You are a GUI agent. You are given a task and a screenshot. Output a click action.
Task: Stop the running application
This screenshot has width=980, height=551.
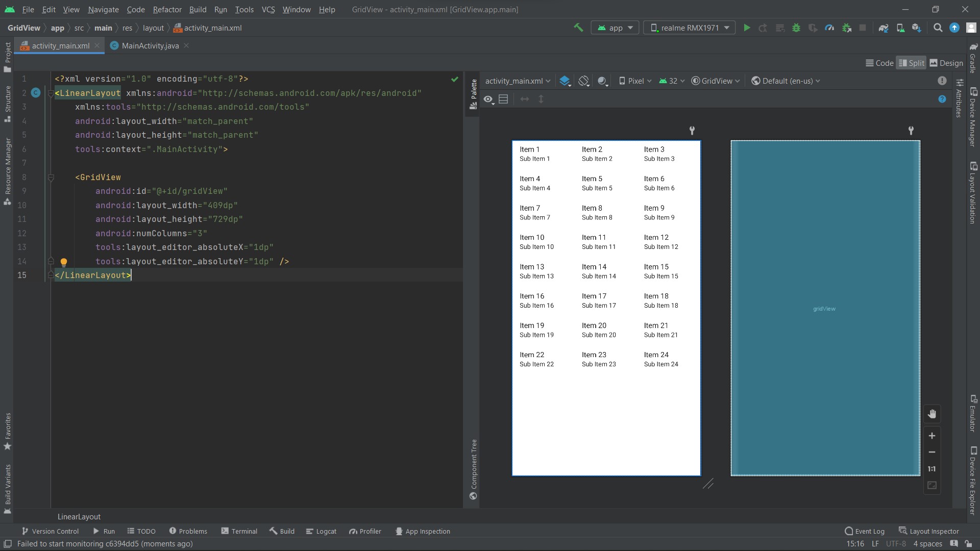click(863, 28)
